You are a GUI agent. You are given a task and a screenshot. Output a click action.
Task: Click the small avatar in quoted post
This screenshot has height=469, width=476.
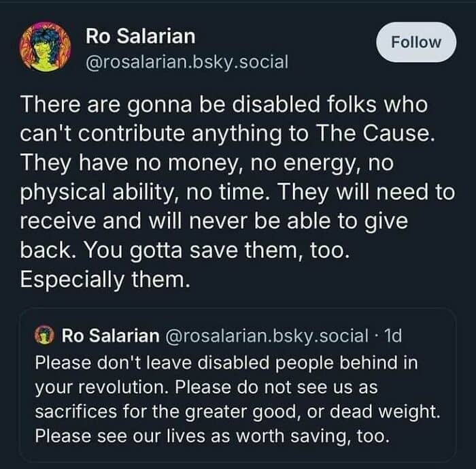point(47,336)
